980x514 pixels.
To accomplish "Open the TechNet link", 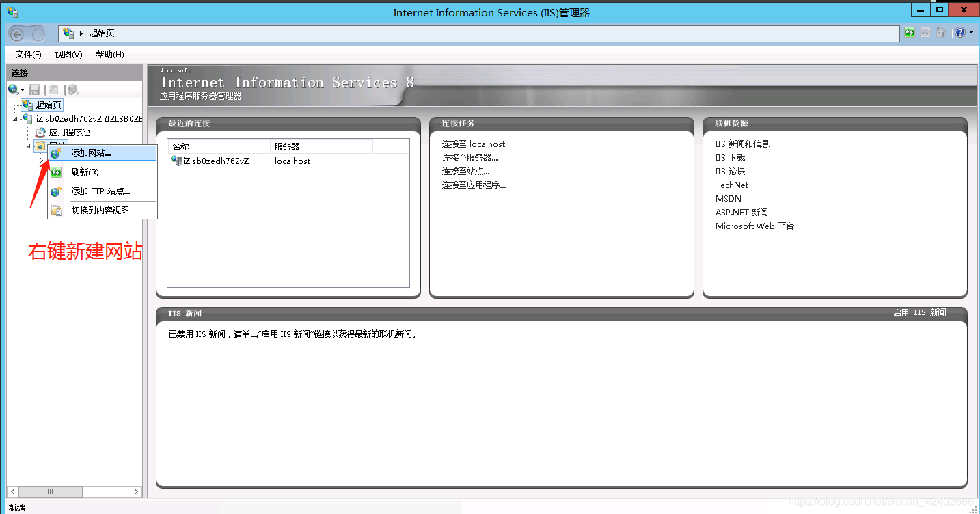I will point(732,185).
